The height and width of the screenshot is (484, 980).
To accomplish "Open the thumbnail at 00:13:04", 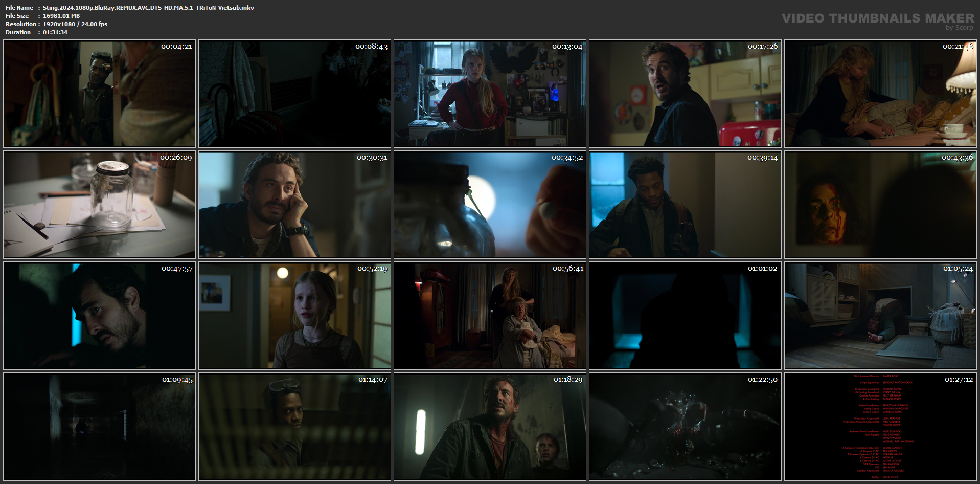I will point(490,94).
